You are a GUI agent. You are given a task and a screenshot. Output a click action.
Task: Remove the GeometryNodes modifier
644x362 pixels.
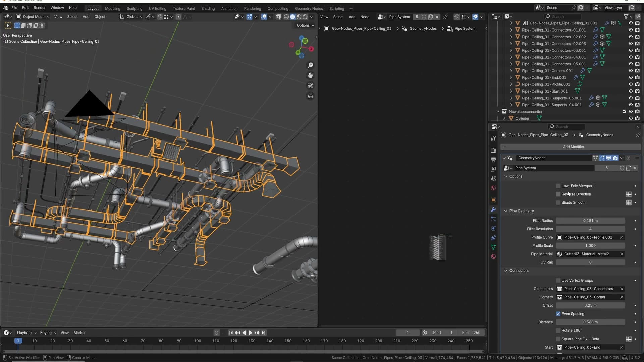pos(629,158)
